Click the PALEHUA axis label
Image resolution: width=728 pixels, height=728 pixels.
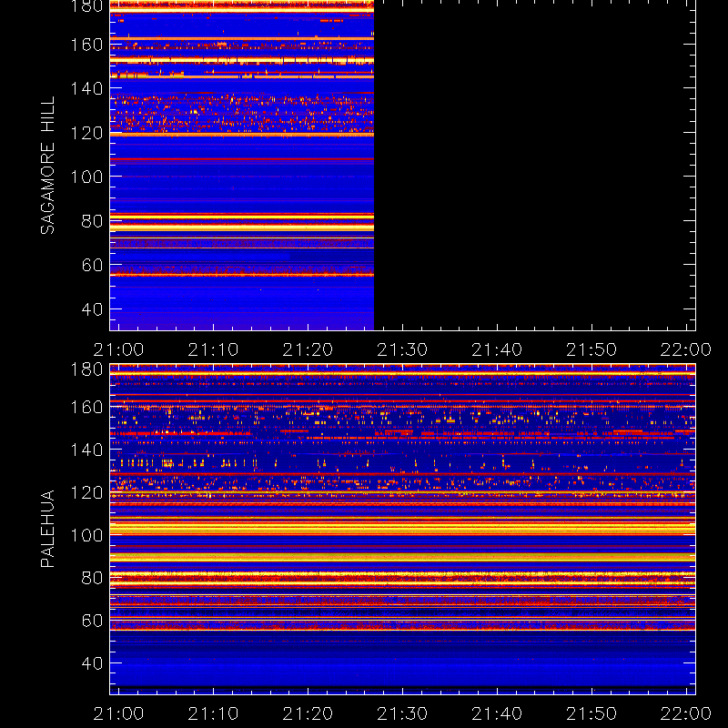[x=47, y=529]
